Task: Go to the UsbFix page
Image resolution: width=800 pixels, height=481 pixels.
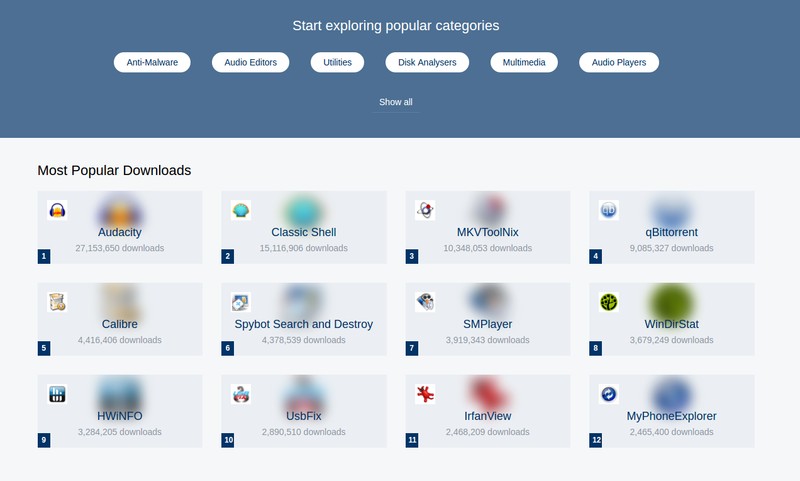Action: point(304,416)
